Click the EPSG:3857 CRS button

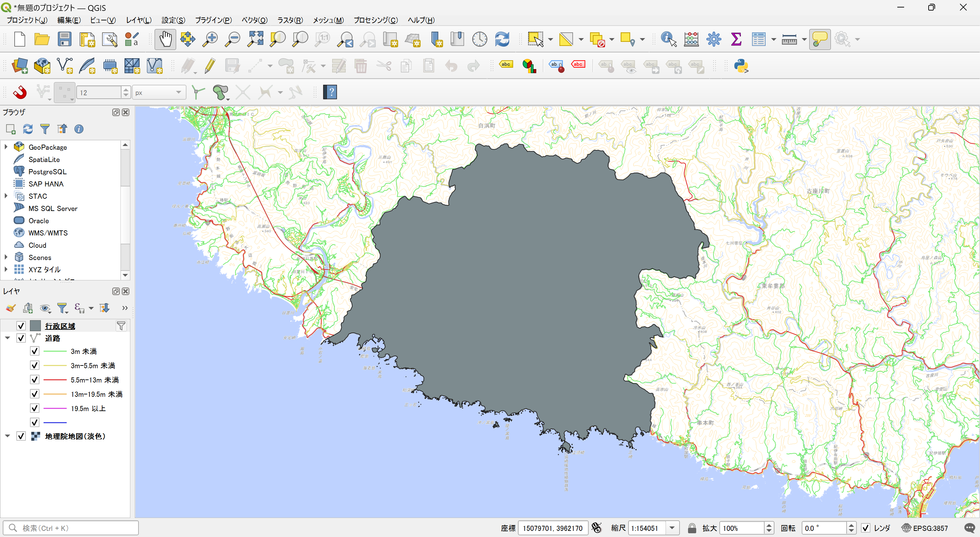pos(925,528)
